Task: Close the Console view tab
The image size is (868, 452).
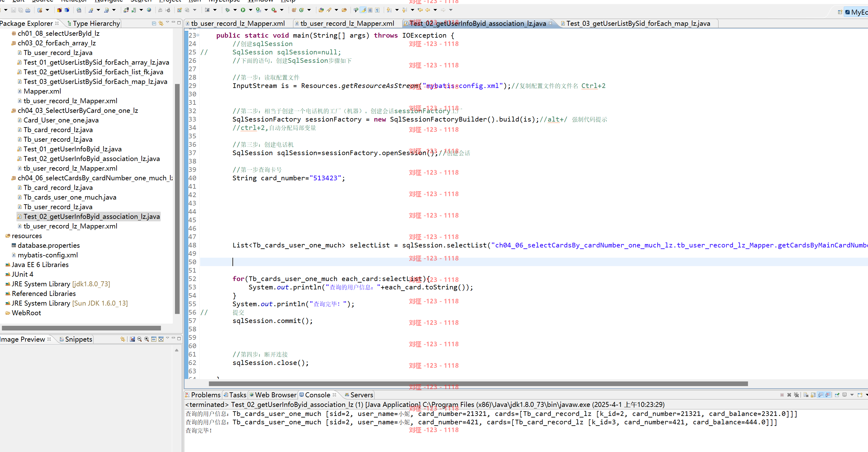Action: [x=334, y=394]
